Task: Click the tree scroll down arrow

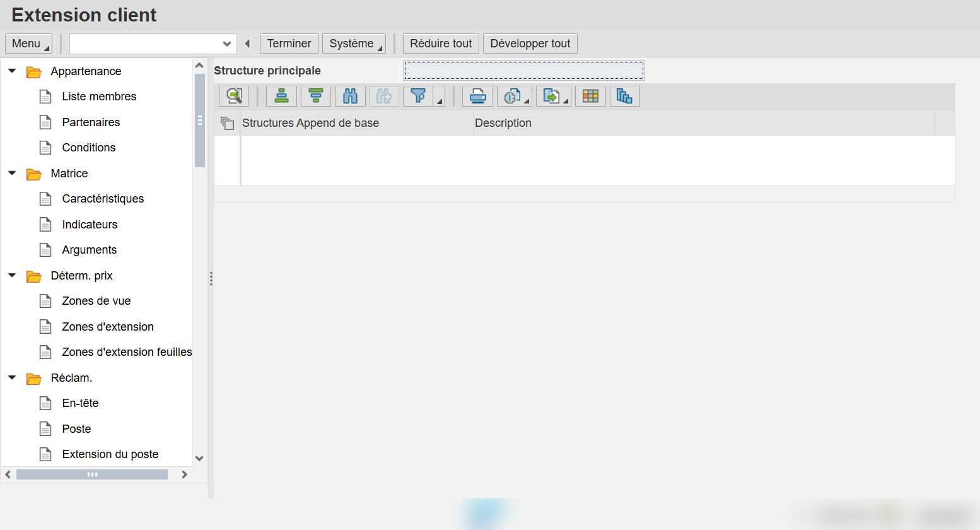Action: pyautogui.click(x=199, y=459)
